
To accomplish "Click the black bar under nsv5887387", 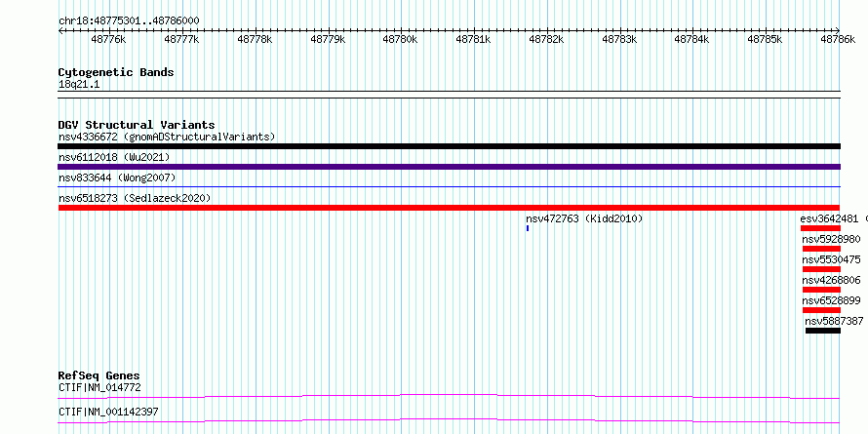I will click(x=823, y=331).
